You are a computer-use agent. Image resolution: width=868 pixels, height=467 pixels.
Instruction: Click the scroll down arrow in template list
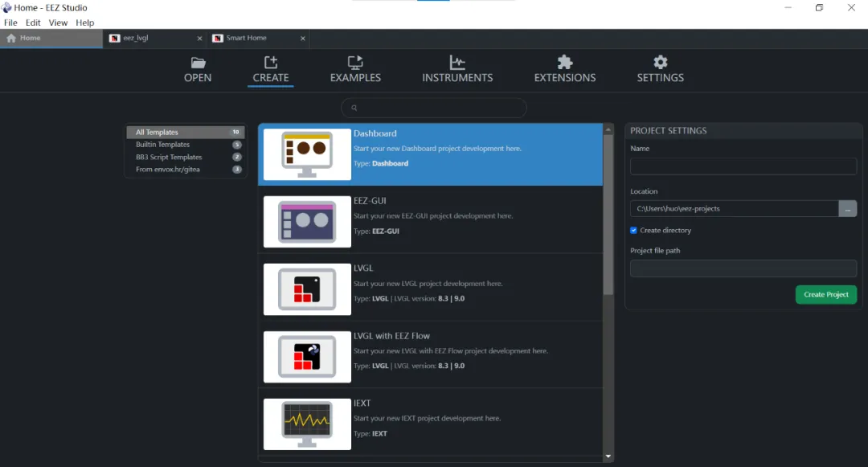click(608, 457)
